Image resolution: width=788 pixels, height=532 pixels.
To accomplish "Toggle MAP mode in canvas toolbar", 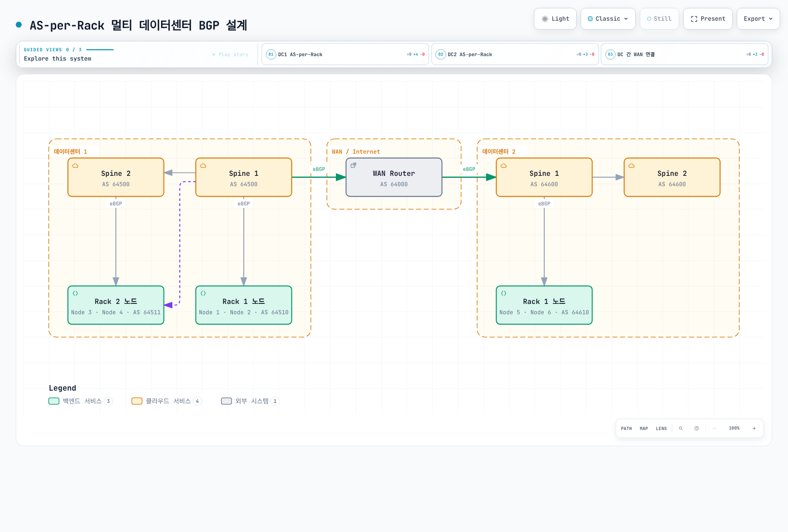I will (644, 429).
